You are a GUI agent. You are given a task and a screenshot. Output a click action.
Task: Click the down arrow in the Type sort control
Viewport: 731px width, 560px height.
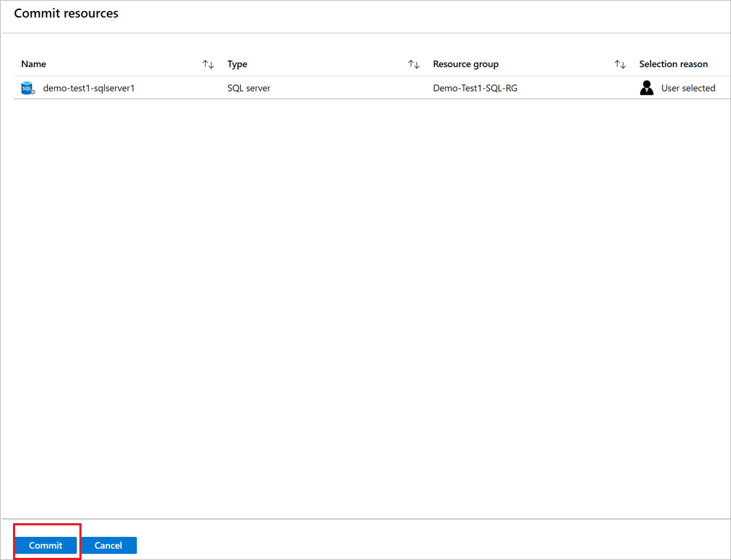418,64
